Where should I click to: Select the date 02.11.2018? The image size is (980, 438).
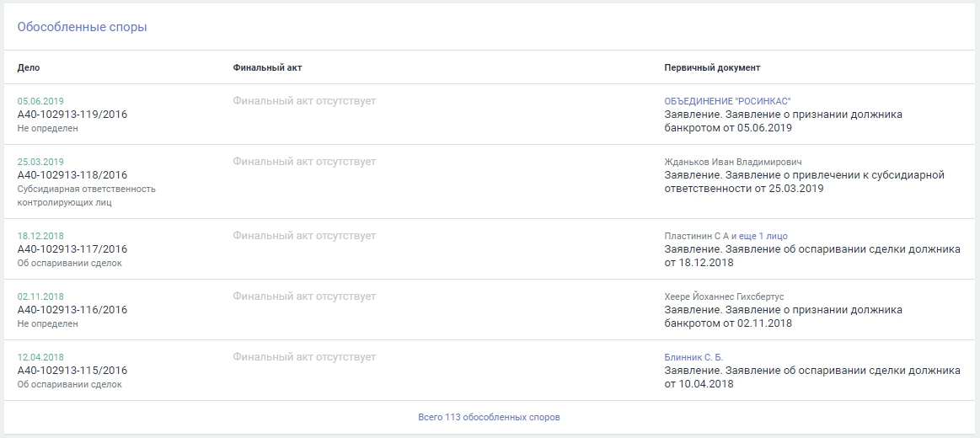pyautogui.click(x=40, y=296)
